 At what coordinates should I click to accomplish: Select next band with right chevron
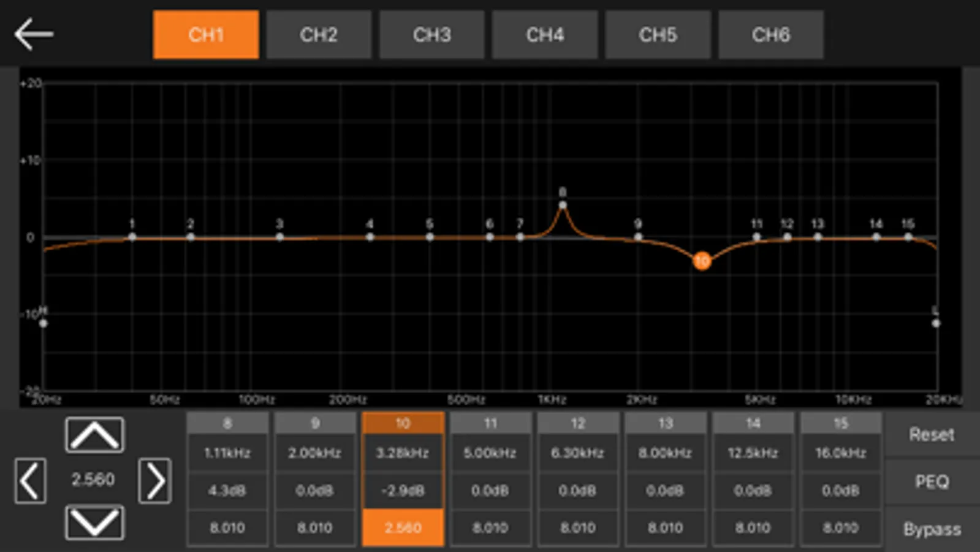[x=155, y=480]
